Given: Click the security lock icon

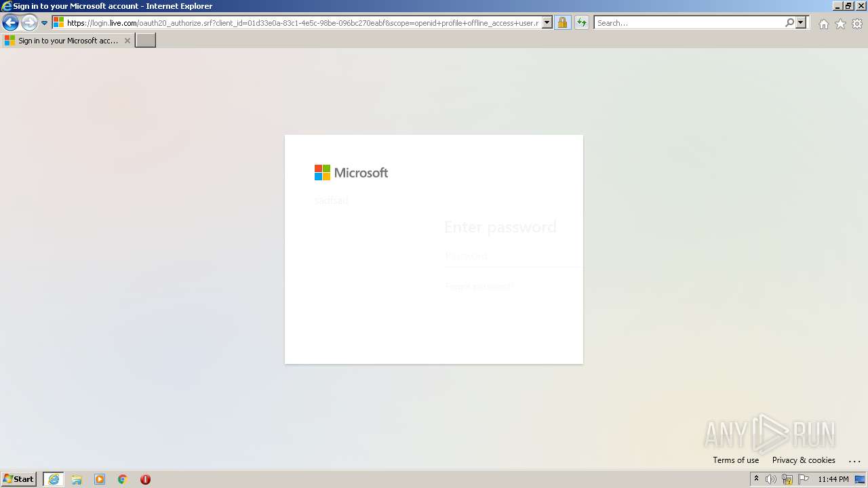Looking at the screenshot, I should (x=562, y=22).
